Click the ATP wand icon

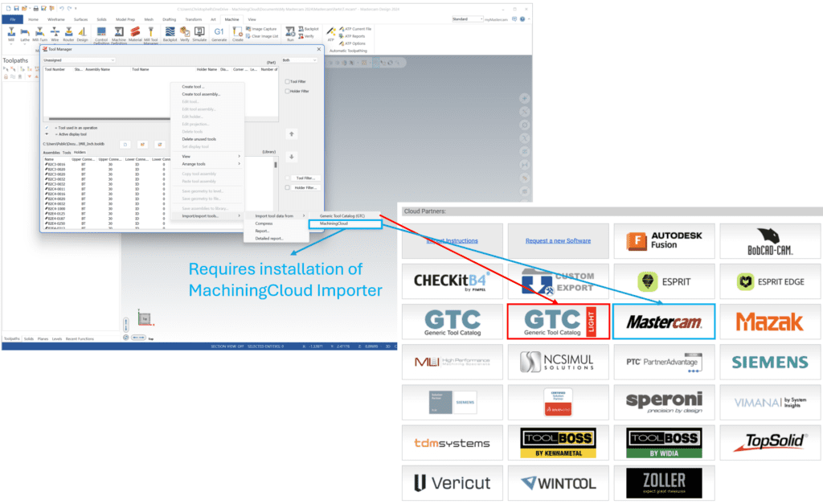pyautogui.click(x=330, y=34)
